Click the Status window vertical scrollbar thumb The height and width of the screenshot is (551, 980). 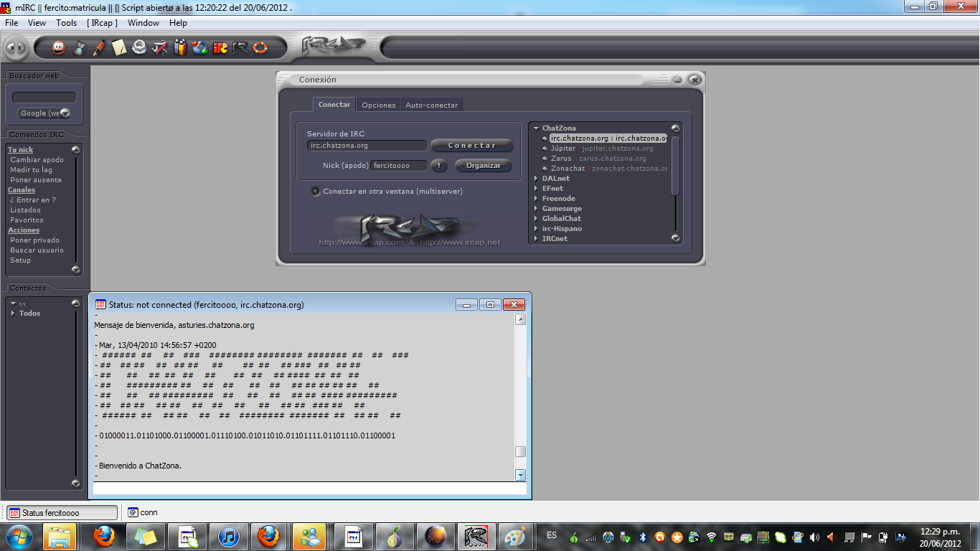[x=521, y=451]
